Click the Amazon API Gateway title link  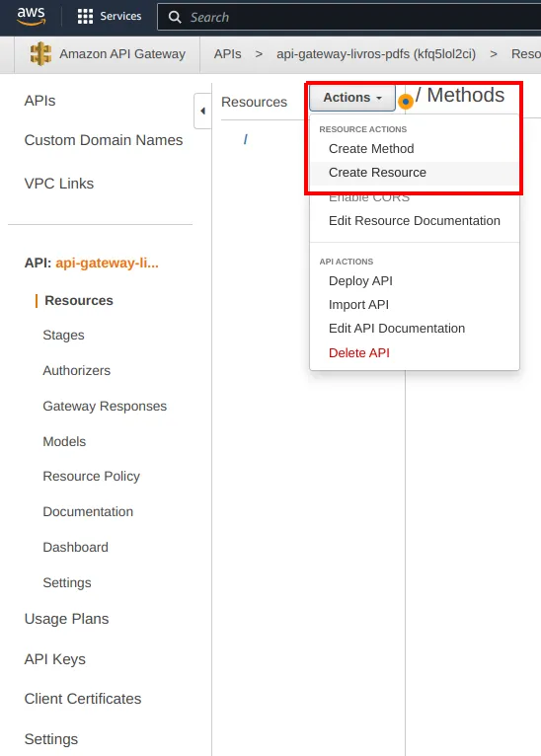pos(122,54)
